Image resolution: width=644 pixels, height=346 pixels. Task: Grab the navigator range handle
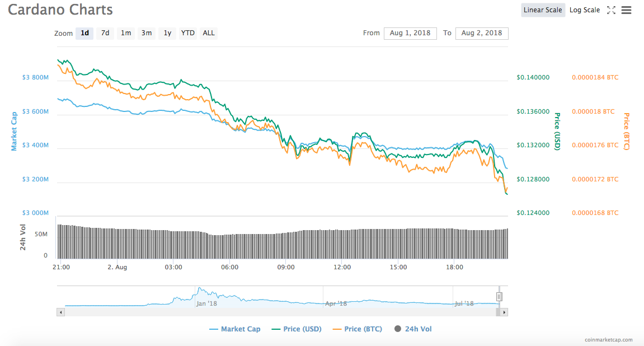click(x=499, y=297)
